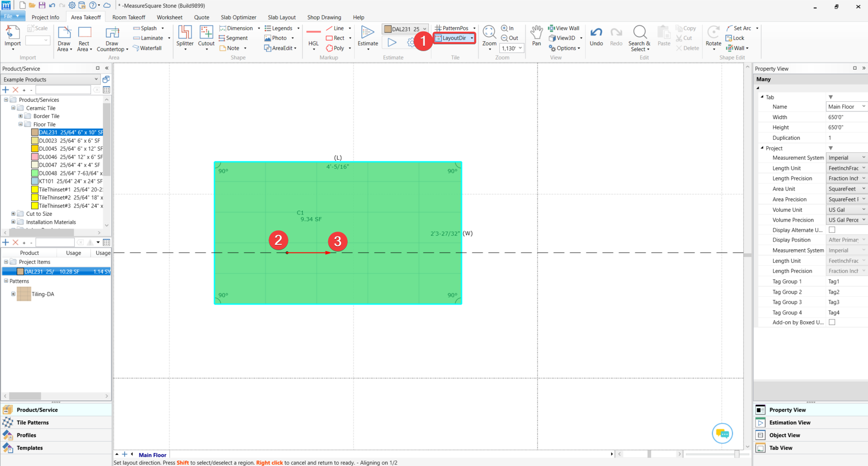Select the Rect Area tool
The image size is (868, 466).
pyautogui.click(x=85, y=38)
